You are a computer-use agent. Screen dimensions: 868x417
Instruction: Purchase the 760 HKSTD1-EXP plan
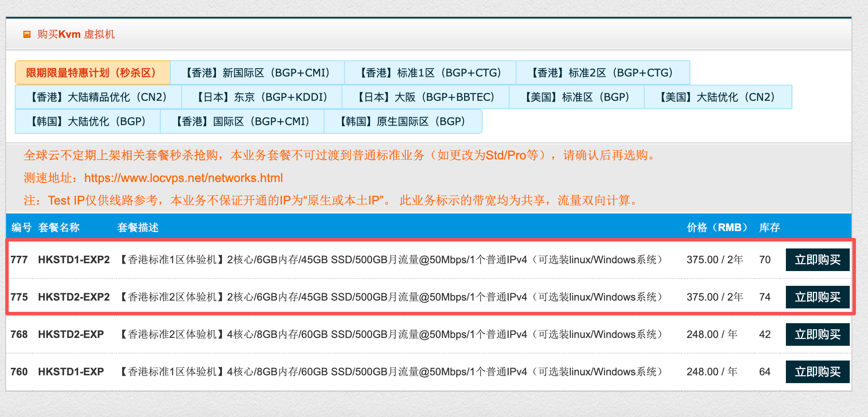click(817, 372)
